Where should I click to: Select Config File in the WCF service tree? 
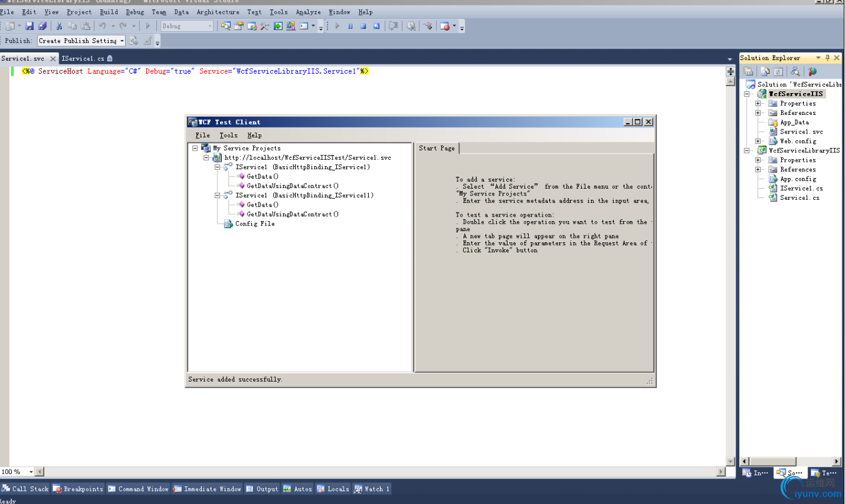tap(254, 224)
